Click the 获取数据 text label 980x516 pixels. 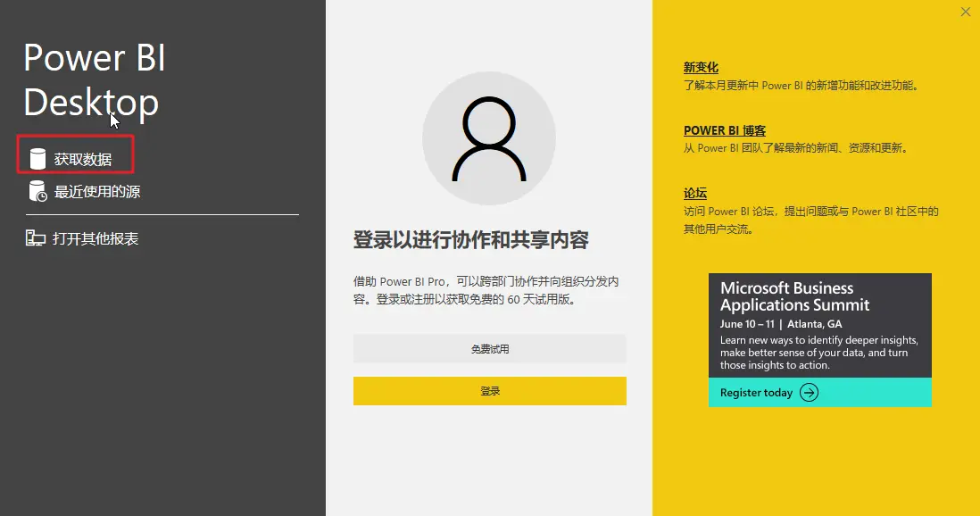coord(82,160)
